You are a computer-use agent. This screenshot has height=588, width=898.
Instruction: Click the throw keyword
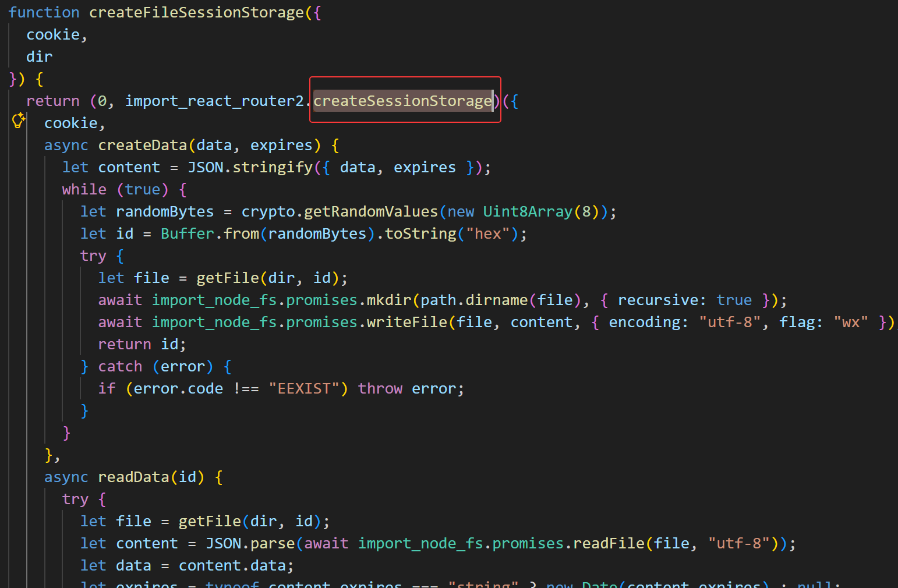[x=380, y=389]
